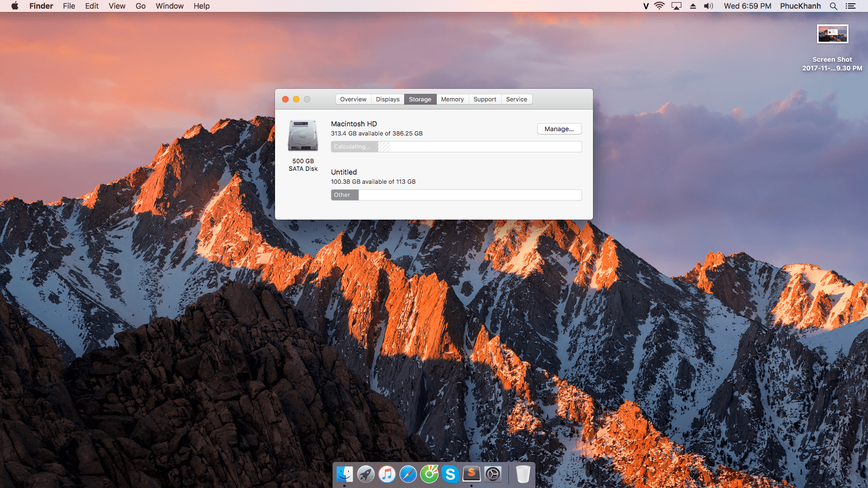Select the Displays tab
Screen dimensions: 868x488
click(x=387, y=99)
